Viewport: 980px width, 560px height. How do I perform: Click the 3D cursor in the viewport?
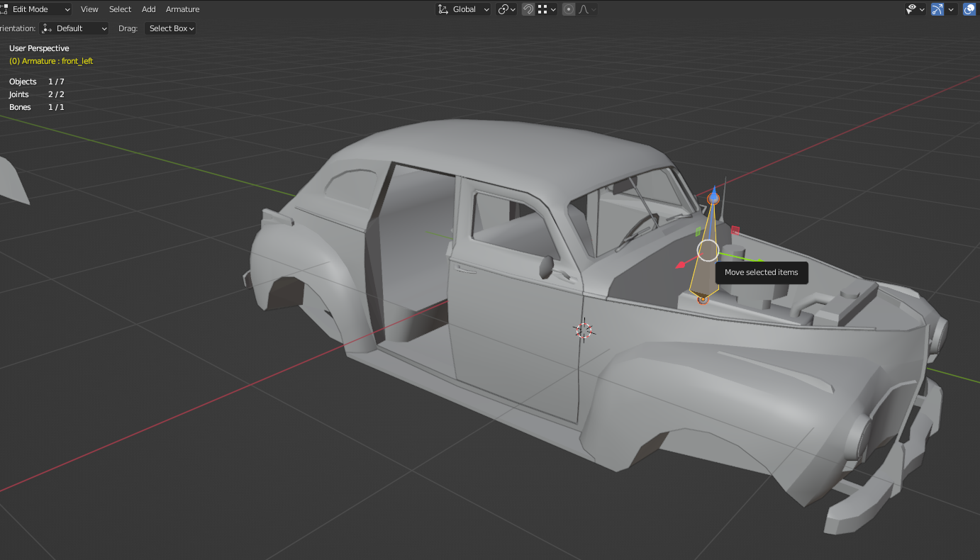[x=584, y=330]
